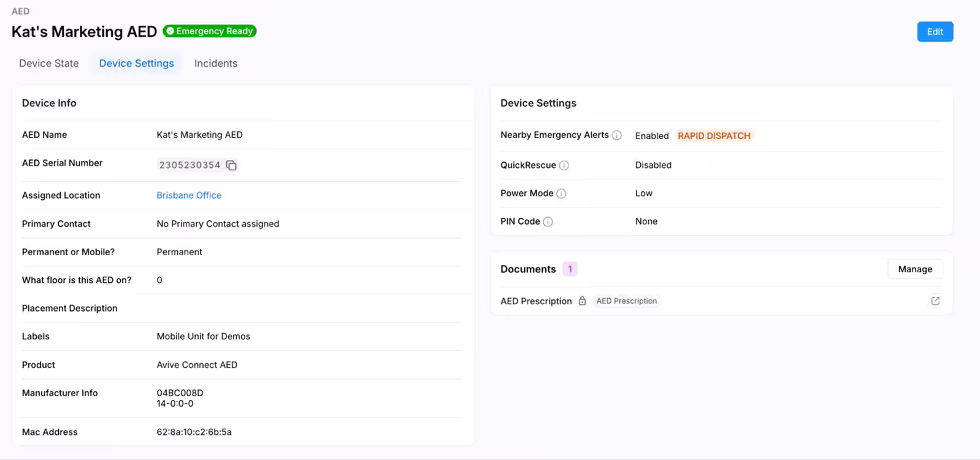Image resolution: width=980 pixels, height=460 pixels.
Task: Click the Documents count badge
Action: pos(570,269)
